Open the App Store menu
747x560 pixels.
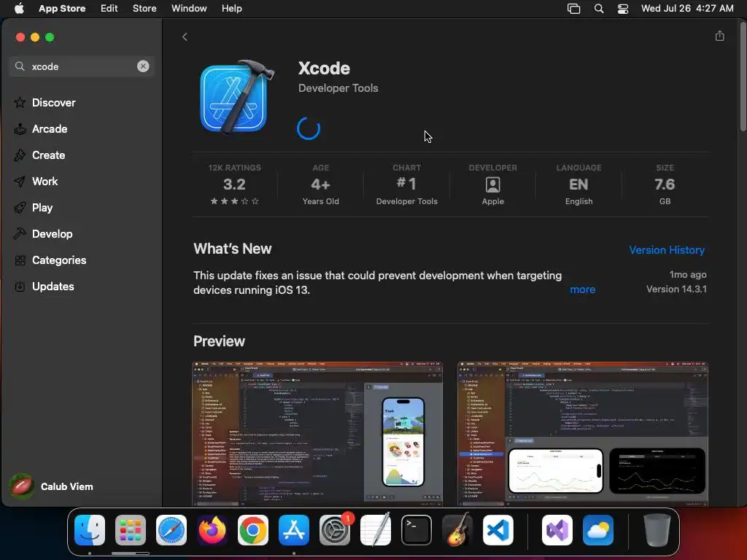click(x=62, y=8)
